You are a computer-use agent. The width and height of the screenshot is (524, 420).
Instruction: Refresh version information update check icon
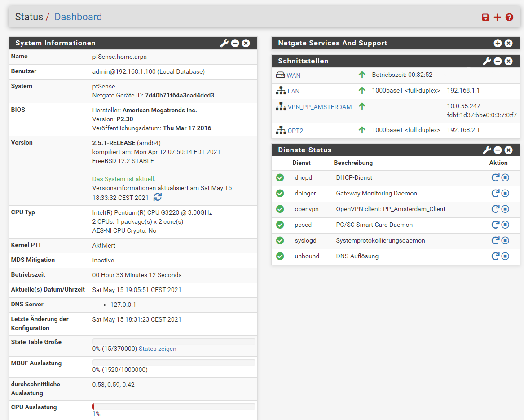158,197
